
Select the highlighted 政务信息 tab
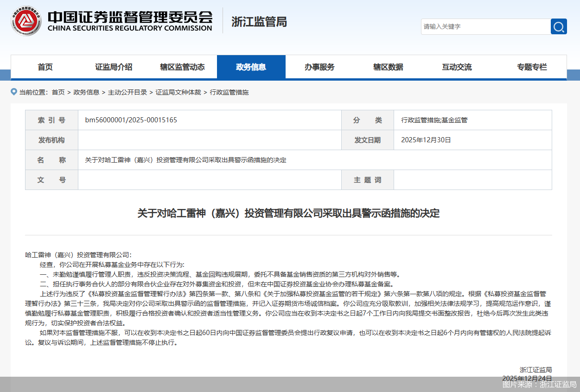point(251,67)
